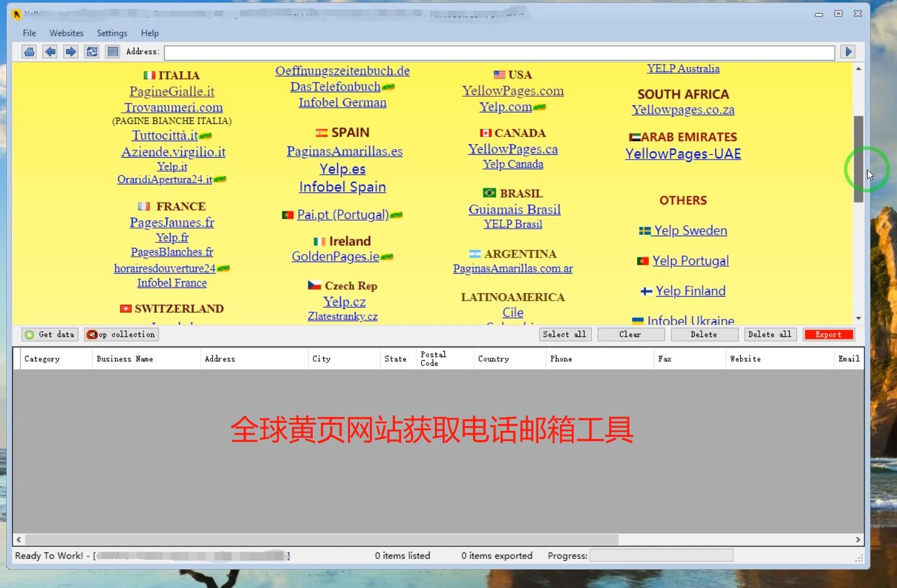Refresh the page with the refresh icon
Viewport: 897px width, 588px height.
[92, 51]
